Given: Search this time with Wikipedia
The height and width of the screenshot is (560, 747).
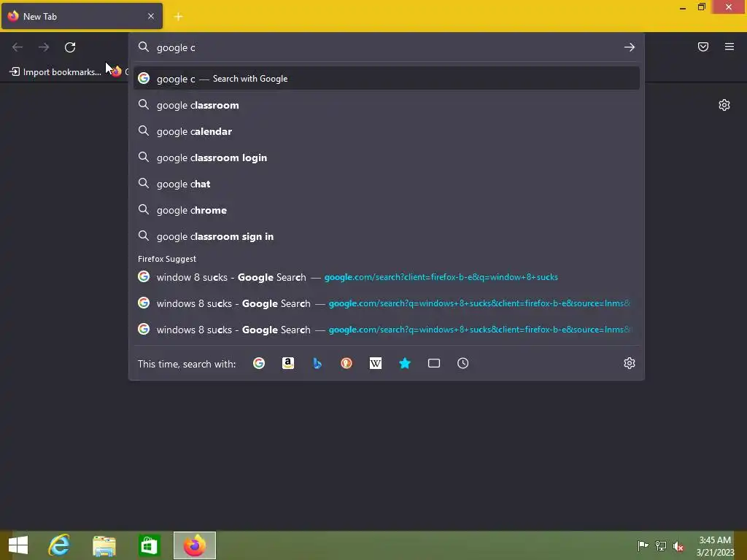Looking at the screenshot, I should 376,363.
